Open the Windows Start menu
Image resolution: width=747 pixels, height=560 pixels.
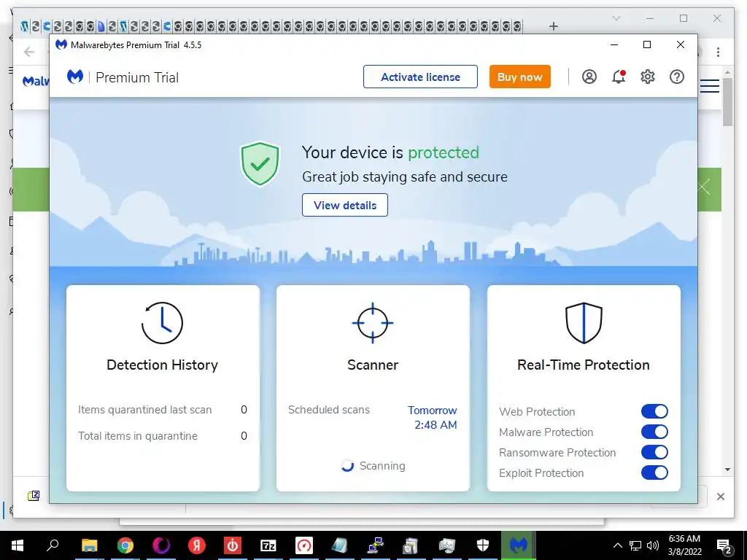tap(18, 545)
